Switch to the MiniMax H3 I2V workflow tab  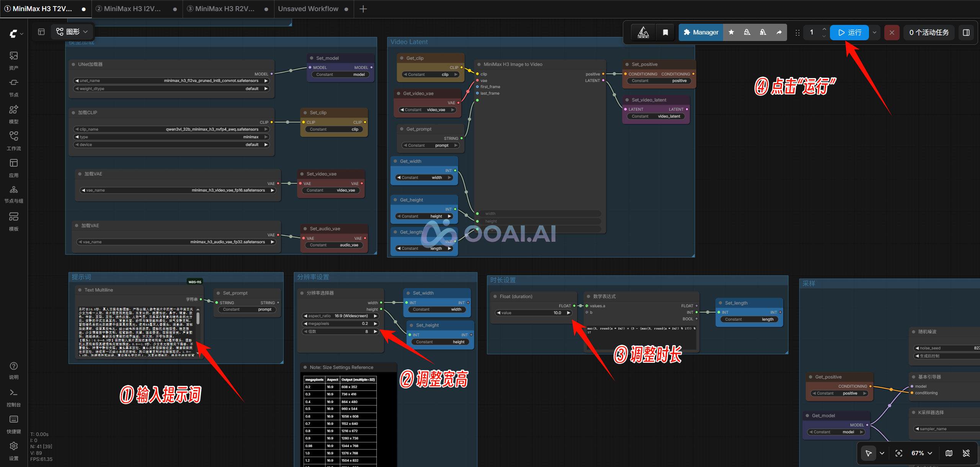click(x=137, y=9)
